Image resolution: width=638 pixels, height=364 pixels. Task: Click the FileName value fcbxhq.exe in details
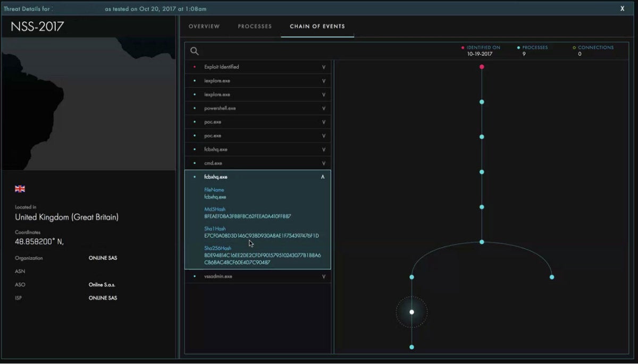(215, 197)
